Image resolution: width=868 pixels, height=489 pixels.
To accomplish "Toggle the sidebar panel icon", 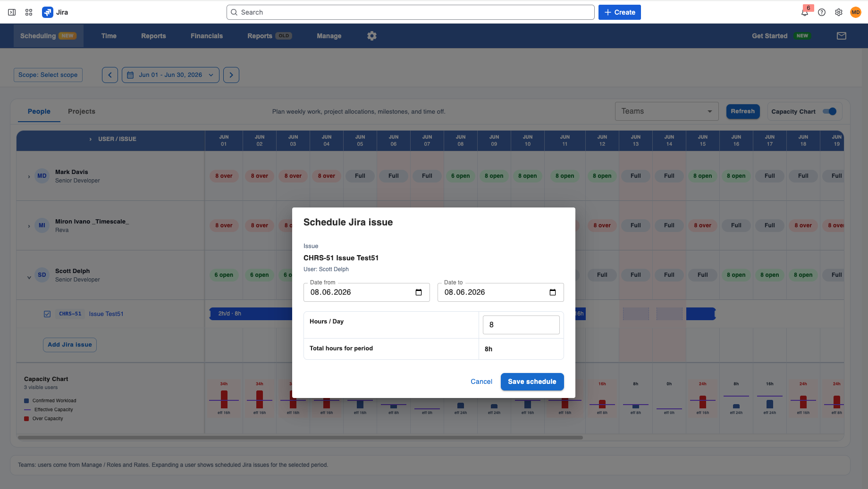I will click(x=12, y=12).
